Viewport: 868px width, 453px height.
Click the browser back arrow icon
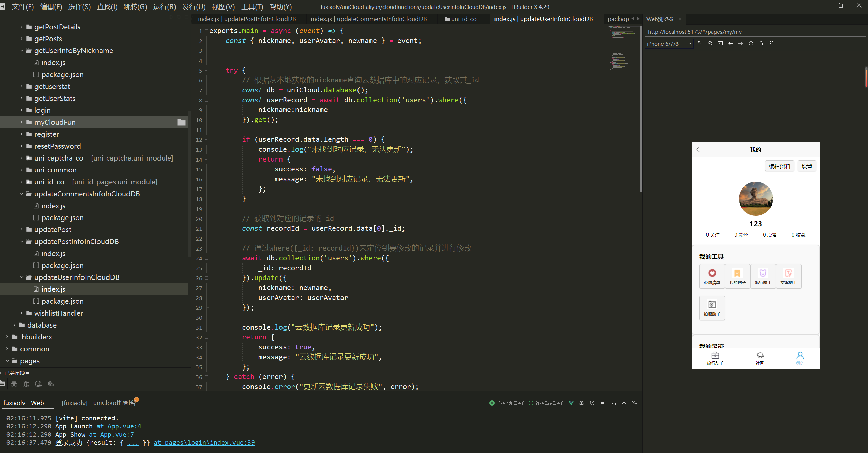pos(730,43)
